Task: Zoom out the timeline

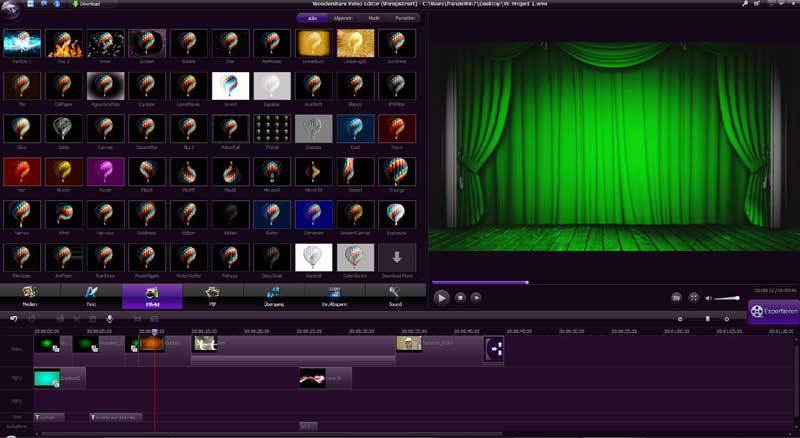Action: pyautogui.click(x=680, y=319)
